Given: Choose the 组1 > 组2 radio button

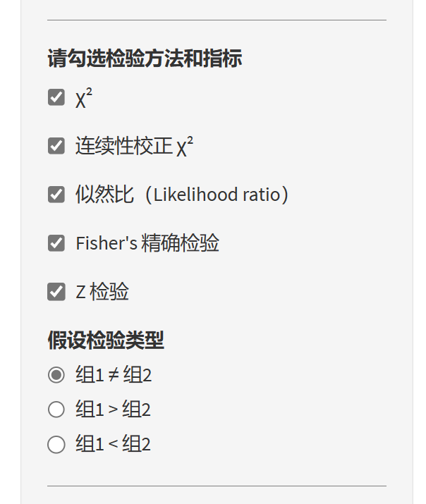Looking at the screenshot, I should (56, 409).
